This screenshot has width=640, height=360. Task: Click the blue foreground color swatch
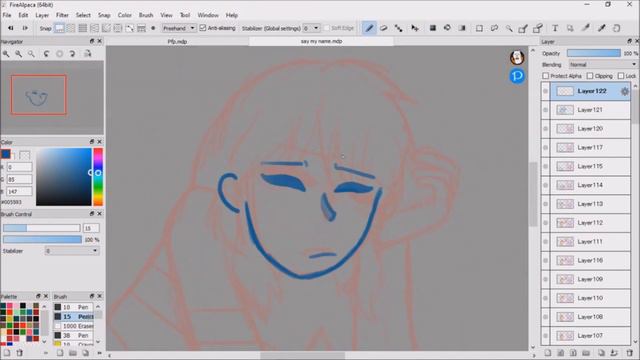click(6, 154)
